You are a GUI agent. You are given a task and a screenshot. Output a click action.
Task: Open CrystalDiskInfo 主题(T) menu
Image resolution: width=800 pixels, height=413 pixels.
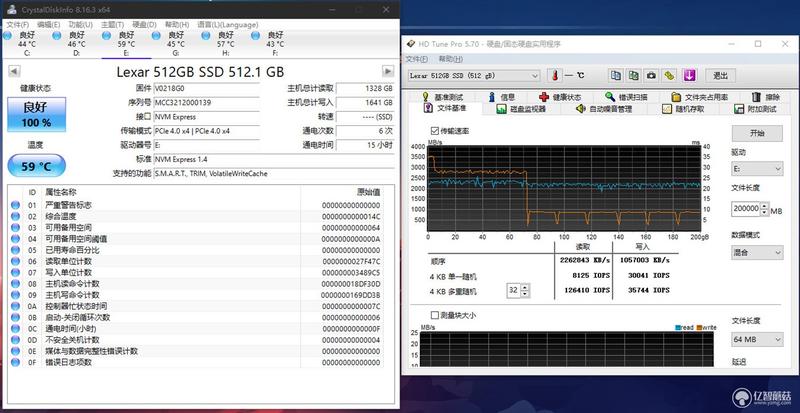112,25
